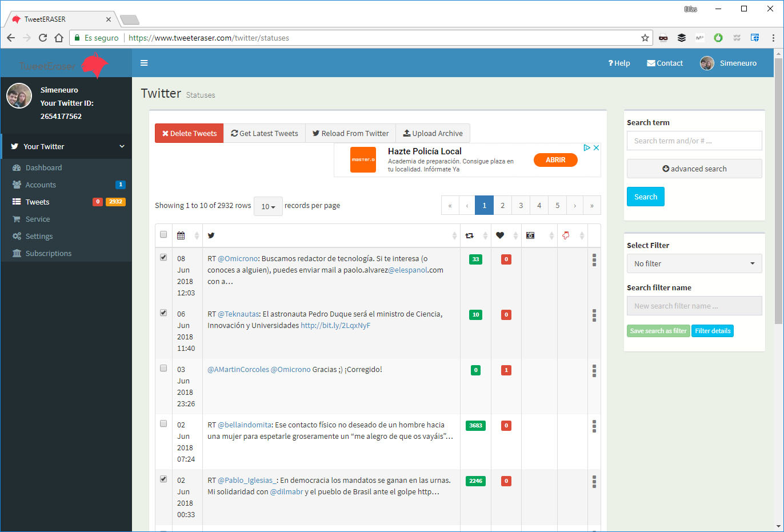This screenshot has height=532, width=784.
Task: Toggle the select-all checkbox in the table header
Action: click(x=163, y=234)
